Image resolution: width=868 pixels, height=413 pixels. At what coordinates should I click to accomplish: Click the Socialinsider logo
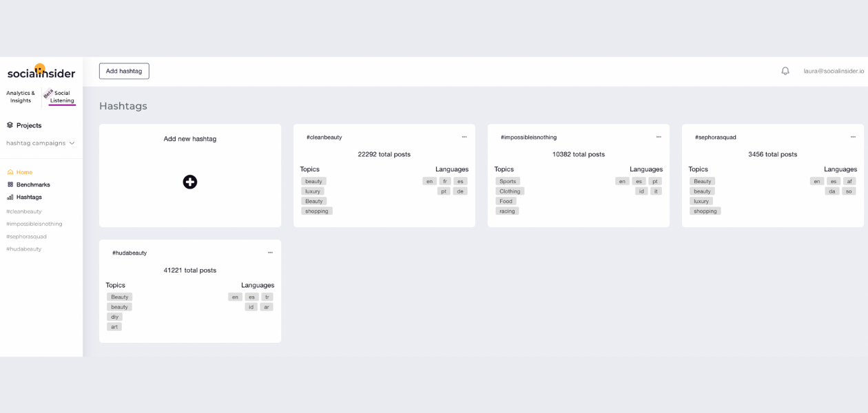(41, 72)
